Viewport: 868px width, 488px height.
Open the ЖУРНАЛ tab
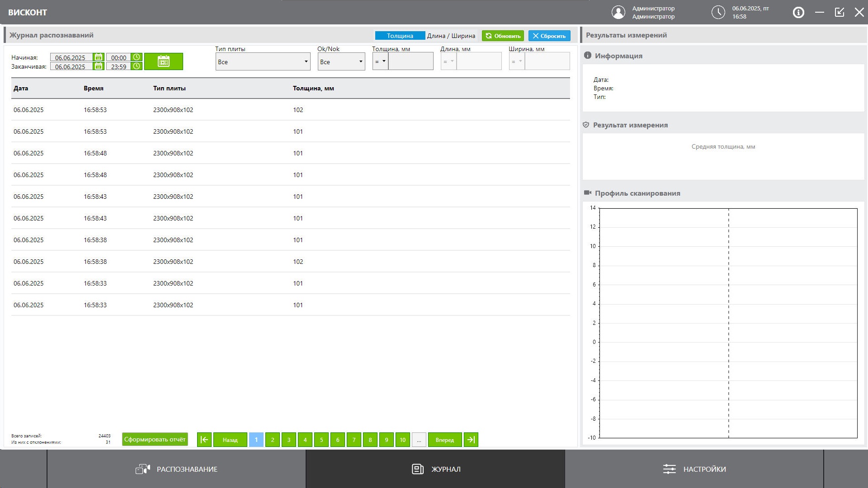coord(435,469)
